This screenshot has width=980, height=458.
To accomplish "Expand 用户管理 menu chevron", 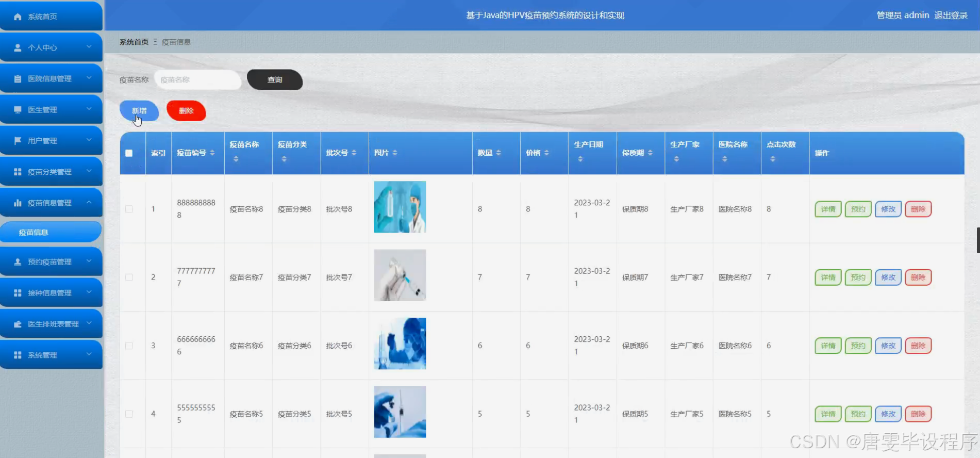I will (x=89, y=140).
